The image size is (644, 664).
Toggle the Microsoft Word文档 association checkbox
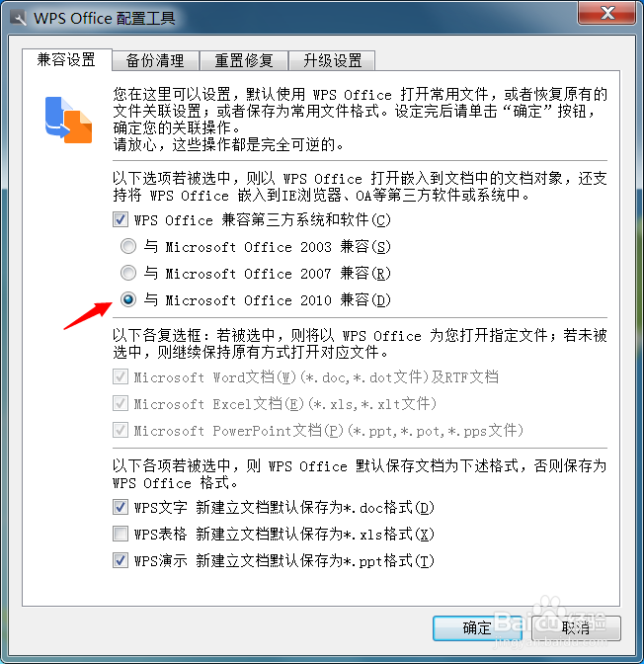click(x=121, y=376)
